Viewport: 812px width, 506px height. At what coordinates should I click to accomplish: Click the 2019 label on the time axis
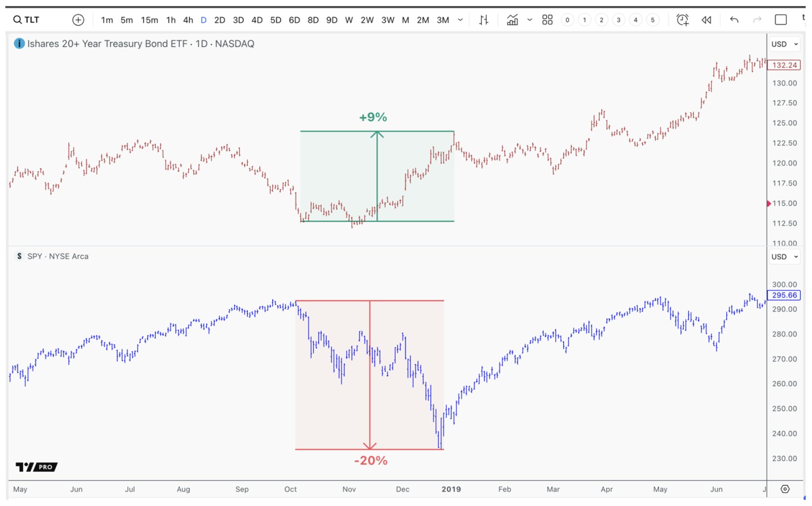pyautogui.click(x=452, y=489)
